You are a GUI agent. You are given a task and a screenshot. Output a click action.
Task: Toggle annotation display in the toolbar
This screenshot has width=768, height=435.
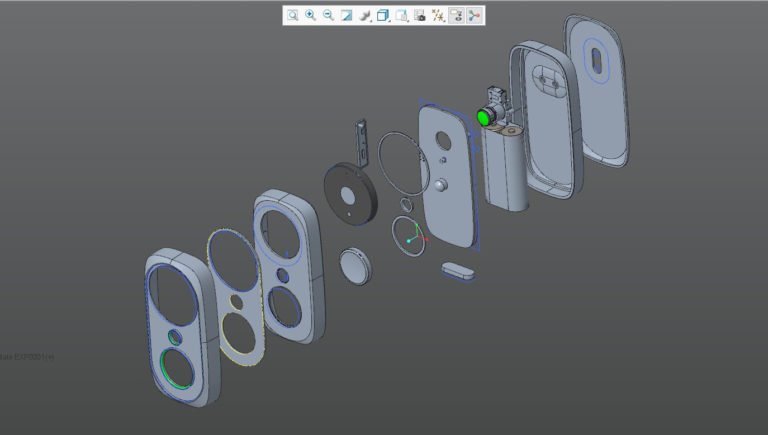pos(456,15)
